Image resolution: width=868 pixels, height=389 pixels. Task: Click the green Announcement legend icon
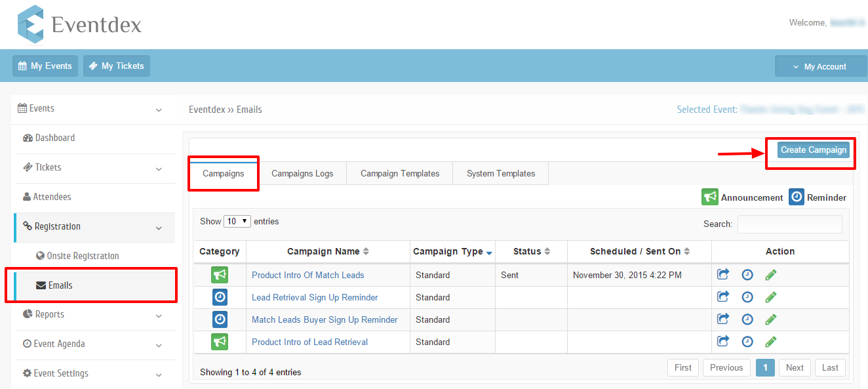[x=710, y=197]
